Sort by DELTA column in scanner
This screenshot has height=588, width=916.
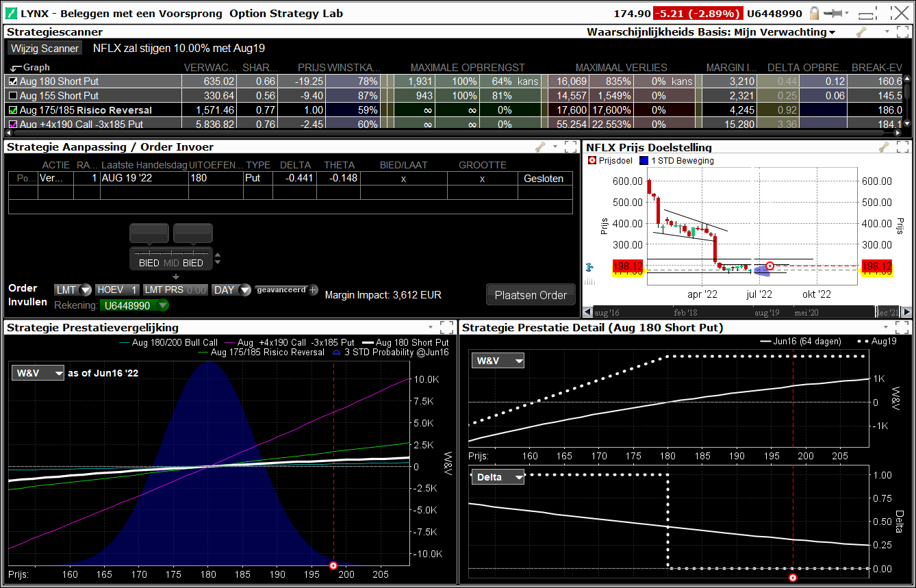pos(783,68)
